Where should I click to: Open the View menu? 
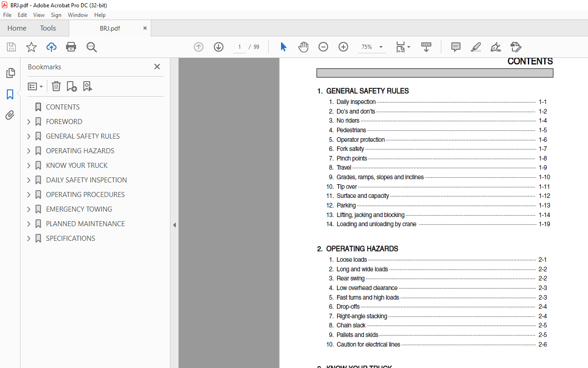click(39, 15)
